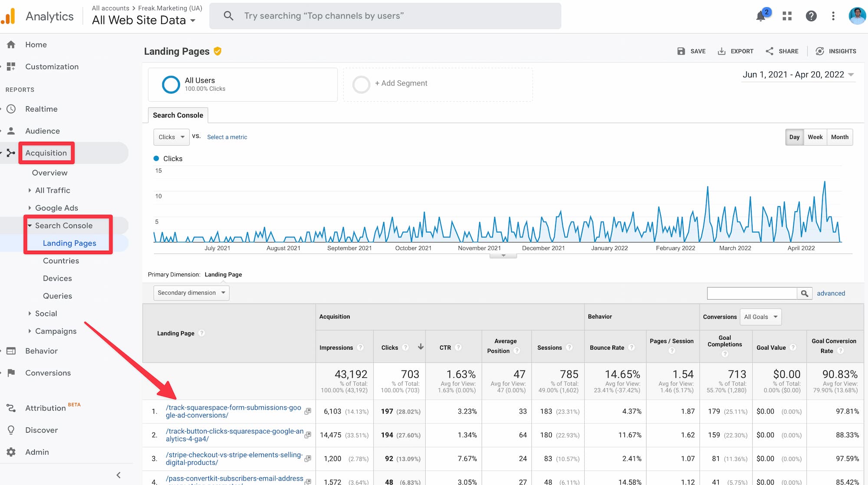Viewport: 868px width, 485px height.
Task: Click the SAVE button
Action: (x=691, y=51)
